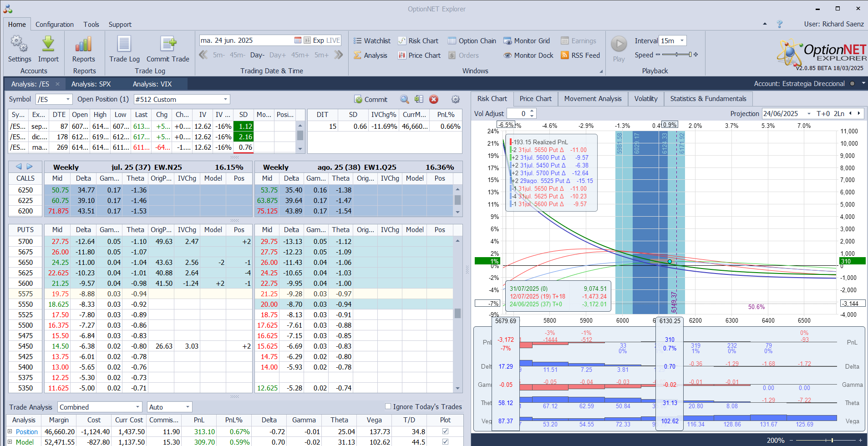
Task: Open the calendar picker for trading date
Action: [298, 41]
